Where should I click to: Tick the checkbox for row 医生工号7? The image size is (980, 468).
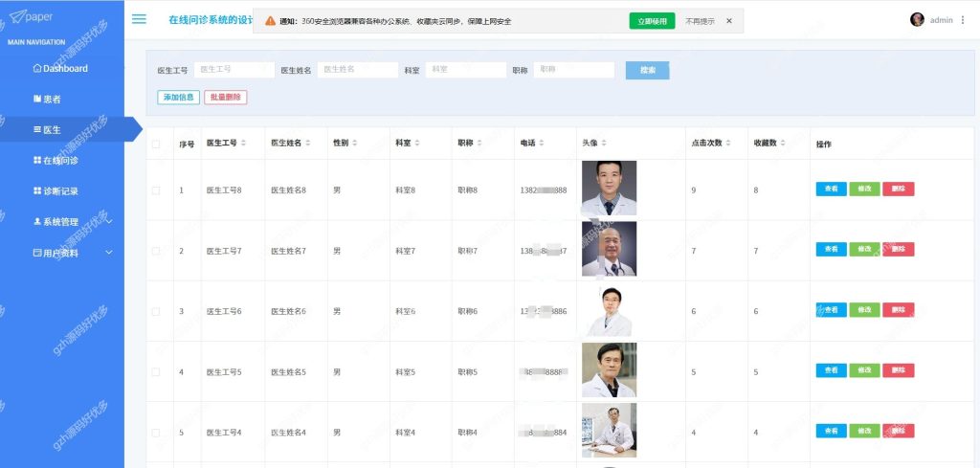pyautogui.click(x=156, y=251)
